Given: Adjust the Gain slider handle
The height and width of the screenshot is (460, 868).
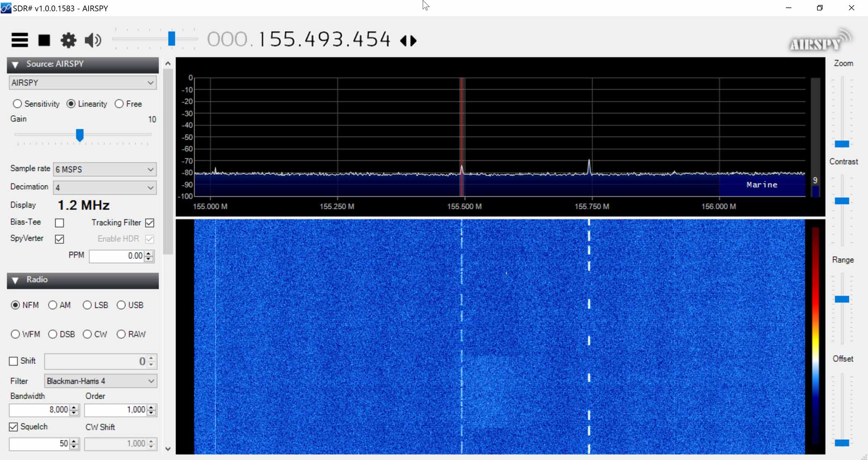Looking at the screenshot, I should coord(80,135).
